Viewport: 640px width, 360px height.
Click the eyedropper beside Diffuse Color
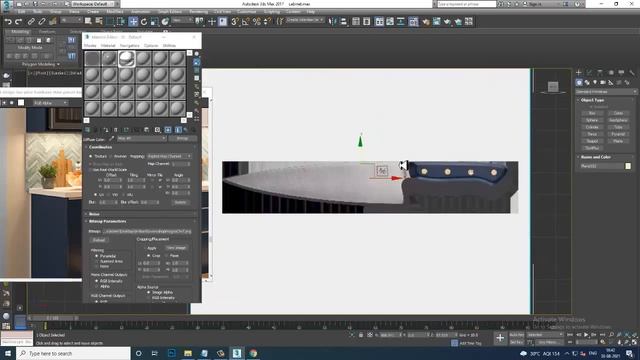(x=111, y=139)
